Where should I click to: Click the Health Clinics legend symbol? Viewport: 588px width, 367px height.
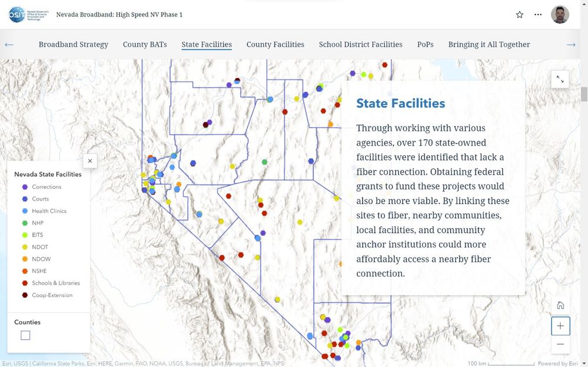[x=25, y=211]
